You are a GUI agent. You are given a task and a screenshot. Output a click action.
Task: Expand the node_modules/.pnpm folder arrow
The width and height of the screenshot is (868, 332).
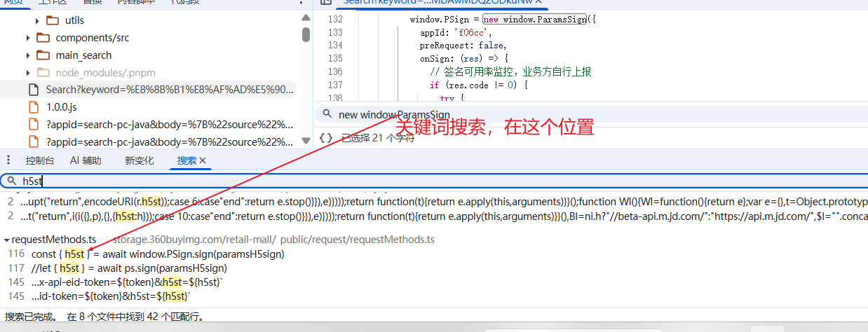[28, 73]
